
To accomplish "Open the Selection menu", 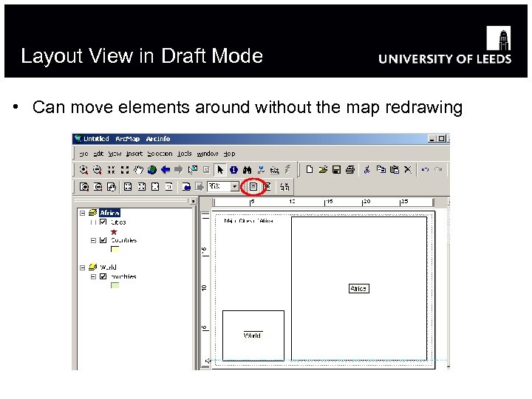I will pyautogui.click(x=160, y=154).
